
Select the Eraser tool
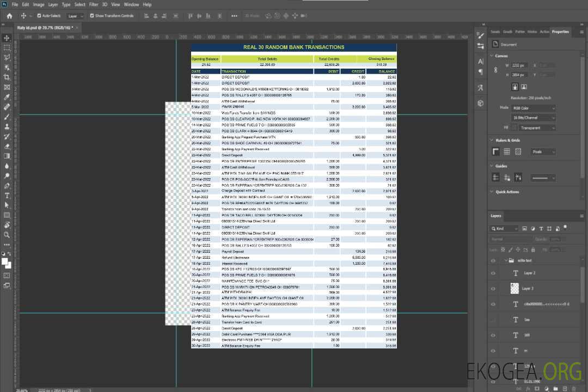(x=7, y=146)
